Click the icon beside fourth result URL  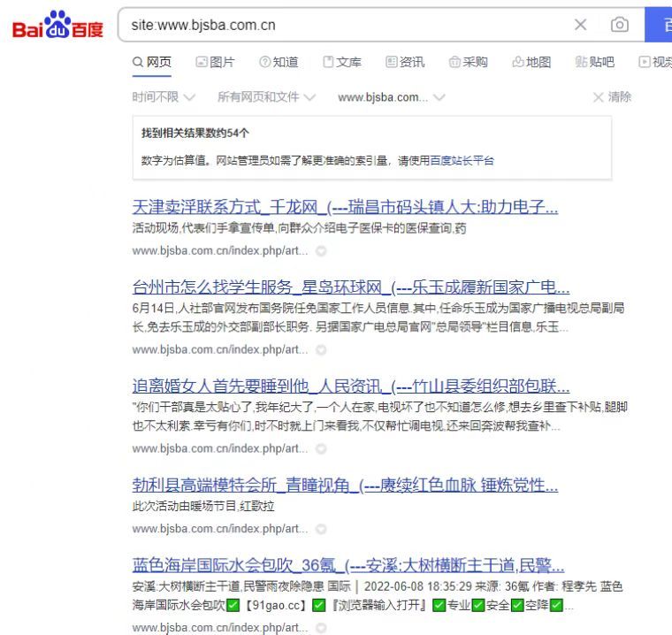[x=321, y=529]
